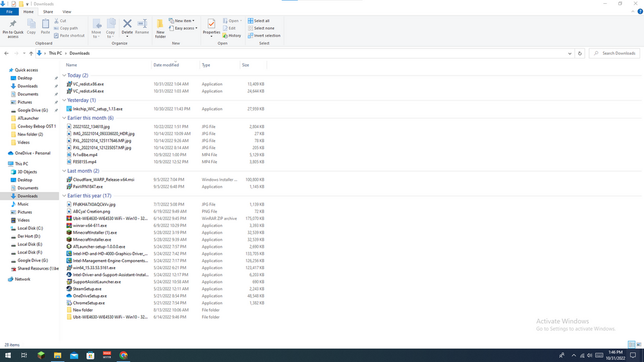Click the Back navigation arrow
Viewport: 644px width, 362px height.
click(x=6, y=53)
